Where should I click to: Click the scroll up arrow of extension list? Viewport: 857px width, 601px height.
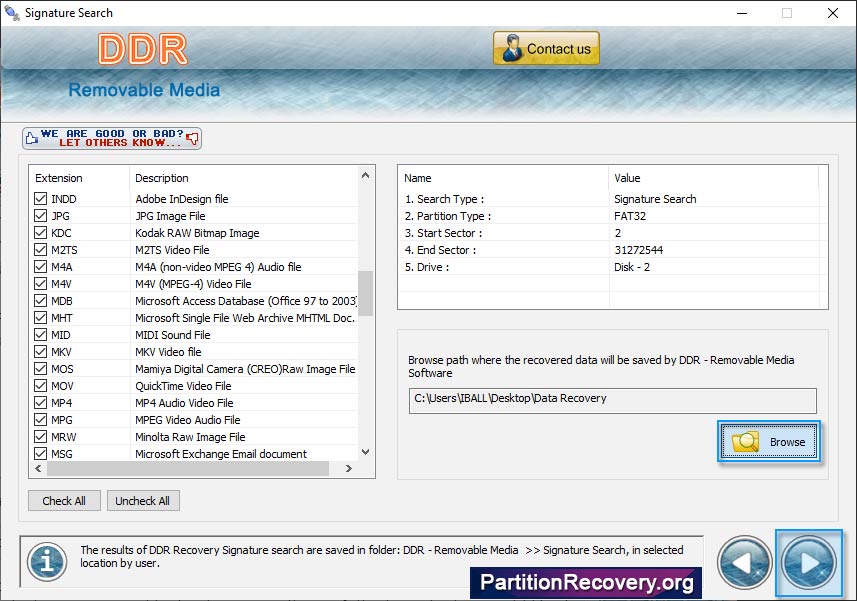(x=366, y=175)
